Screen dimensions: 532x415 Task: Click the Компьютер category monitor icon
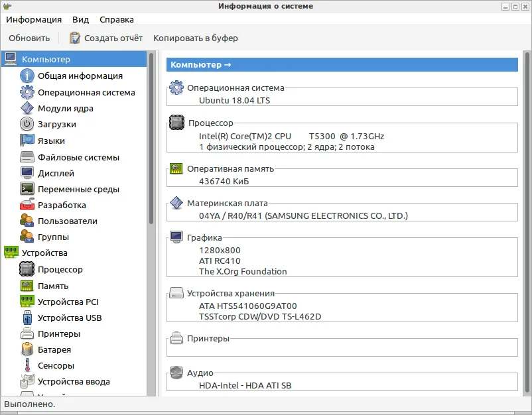click(11, 59)
